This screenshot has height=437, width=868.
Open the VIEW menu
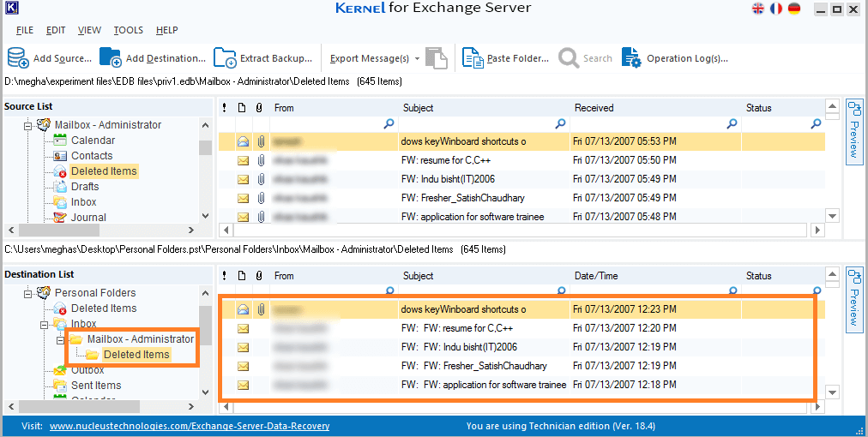[x=89, y=30]
